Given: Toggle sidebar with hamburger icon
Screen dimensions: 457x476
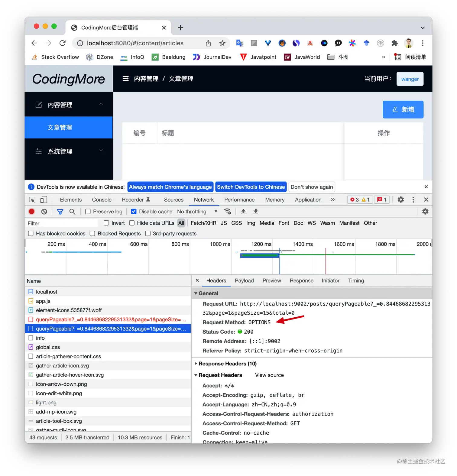Looking at the screenshot, I should (x=125, y=79).
